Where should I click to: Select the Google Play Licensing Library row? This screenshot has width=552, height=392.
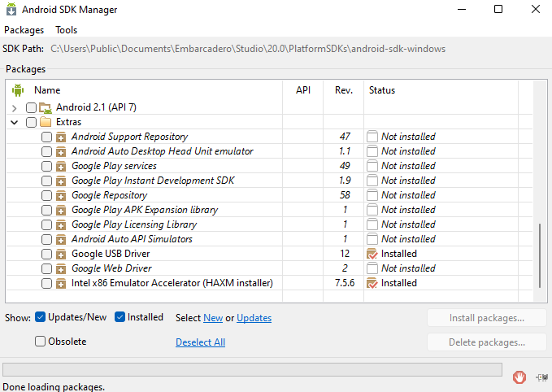pyautogui.click(x=269, y=224)
